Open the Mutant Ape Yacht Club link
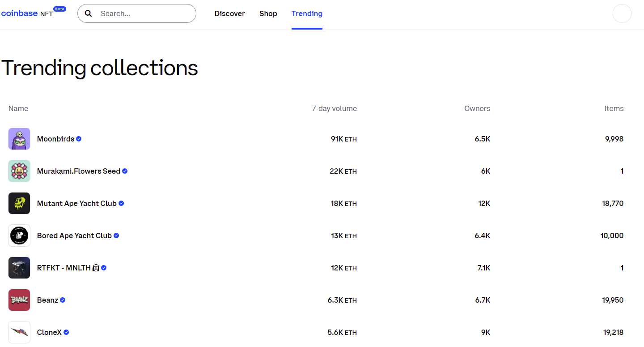This screenshot has height=347, width=644. [x=77, y=203]
